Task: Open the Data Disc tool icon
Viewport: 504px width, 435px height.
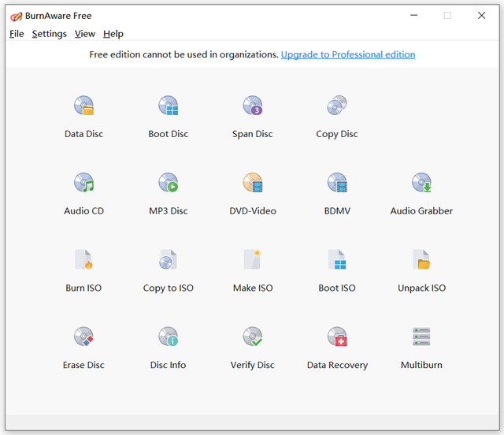Action: 84,106
